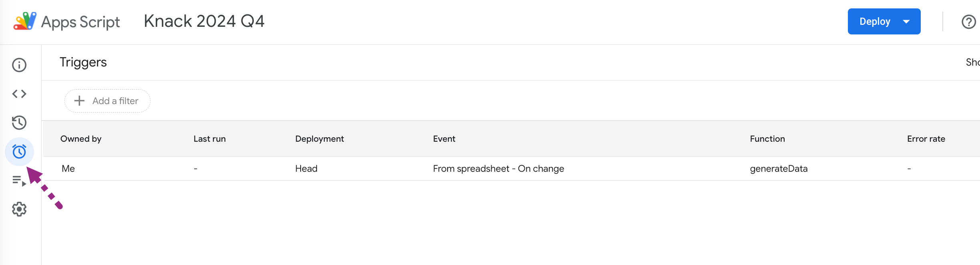Select the Triggers alarm clock icon
This screenshot has height=265, width=980.
click(19, 151)
